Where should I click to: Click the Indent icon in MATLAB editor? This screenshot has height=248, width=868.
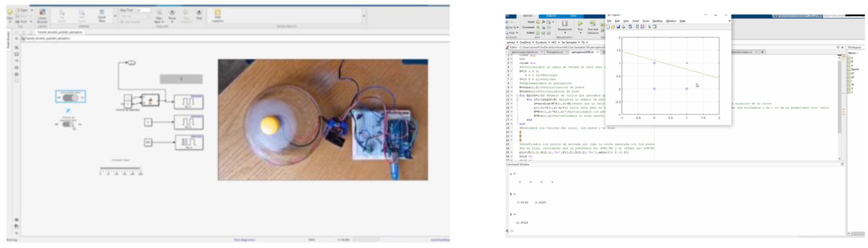(x=538, y=33)
